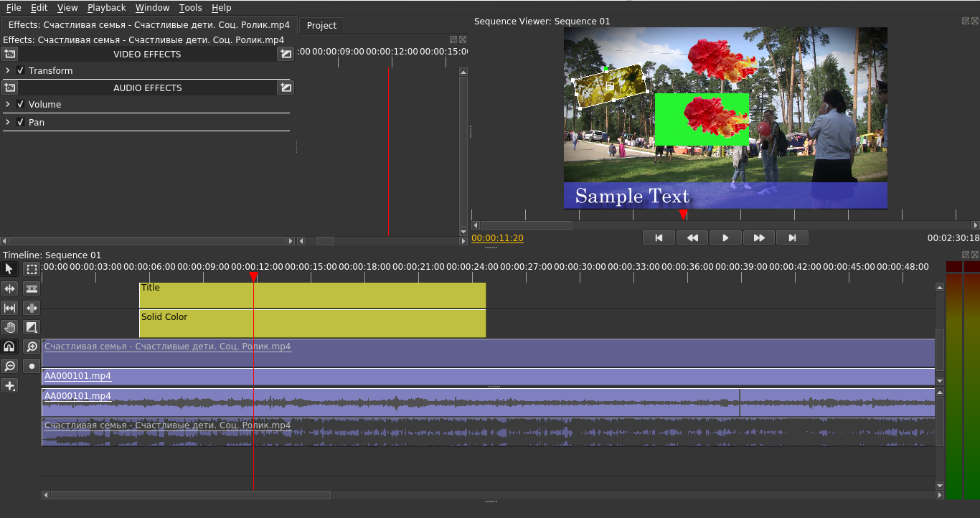
Task: Click the Go to Start button
Action: [659, 237]
